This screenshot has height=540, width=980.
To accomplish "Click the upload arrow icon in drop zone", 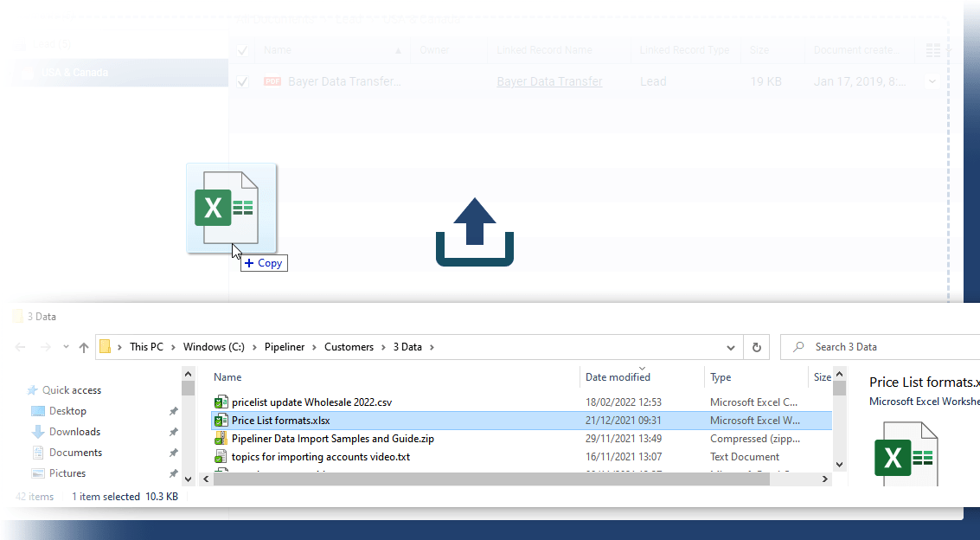I will pos(474,231).
